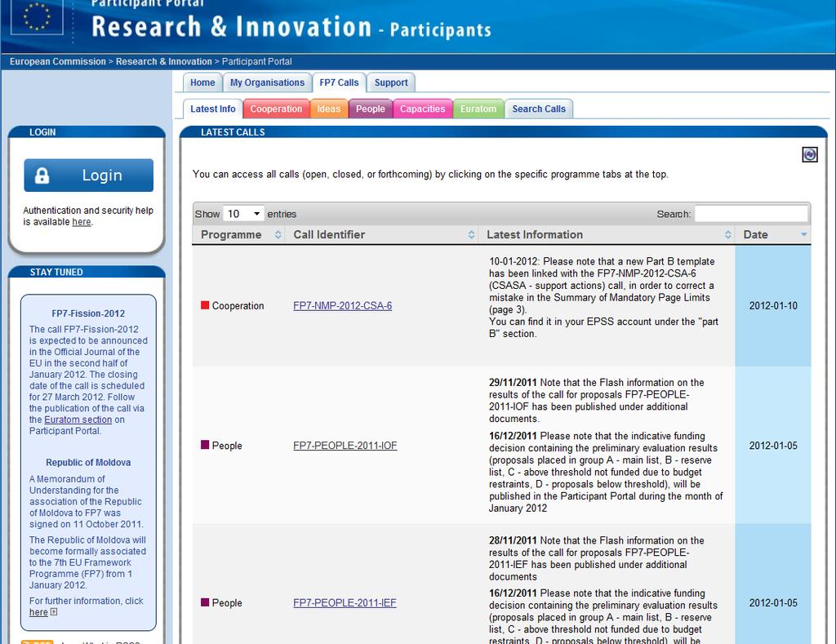The height and width of the screenshot is (644, 836).
Task: Open the Home tab
Action: coord(202,82)
